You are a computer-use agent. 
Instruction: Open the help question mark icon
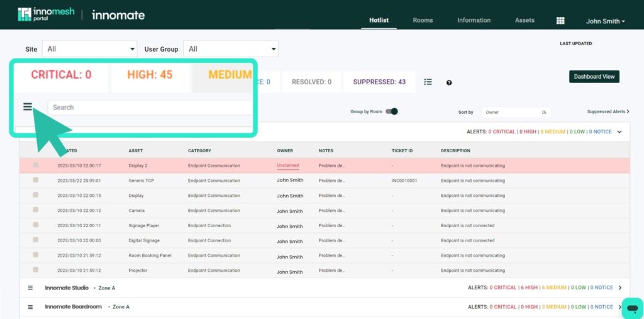(449, 82)
